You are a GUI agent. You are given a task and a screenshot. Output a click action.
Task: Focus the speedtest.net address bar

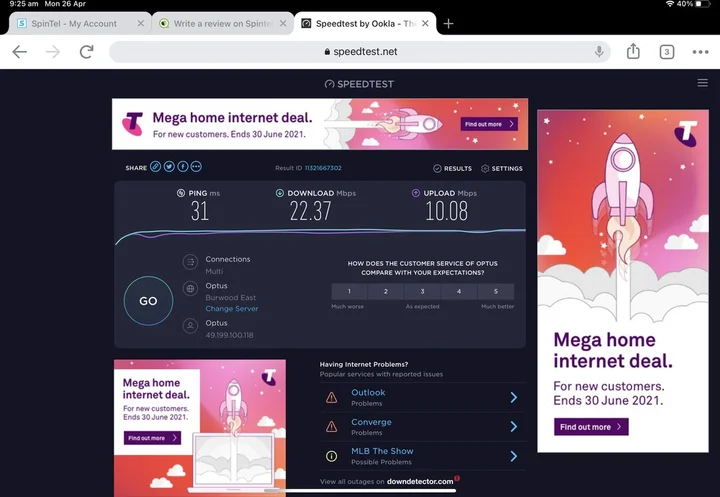tap(360, 51)
